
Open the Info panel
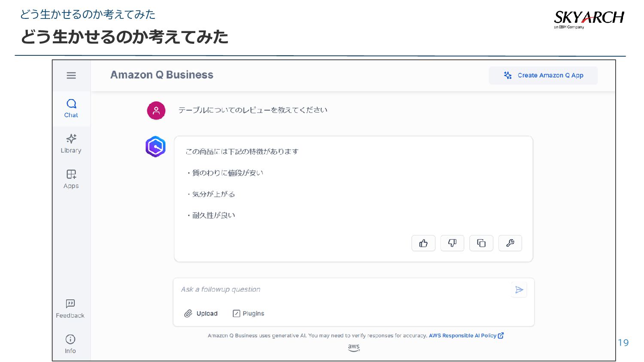coord(70,344)
